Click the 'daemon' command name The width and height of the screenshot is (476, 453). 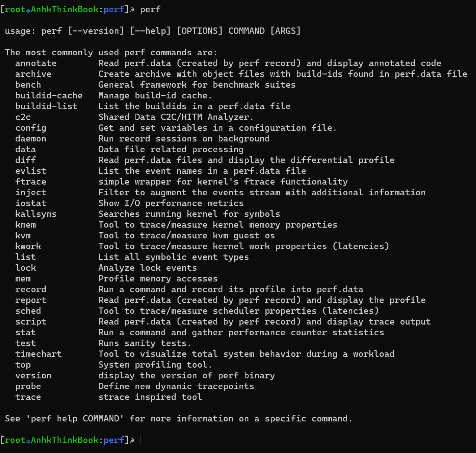click(31, 139)
